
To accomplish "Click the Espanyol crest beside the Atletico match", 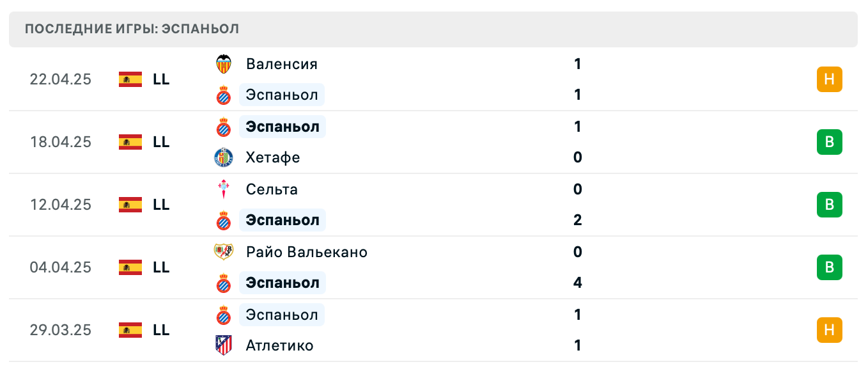I will pyautogui.click(x=225, y=314).
